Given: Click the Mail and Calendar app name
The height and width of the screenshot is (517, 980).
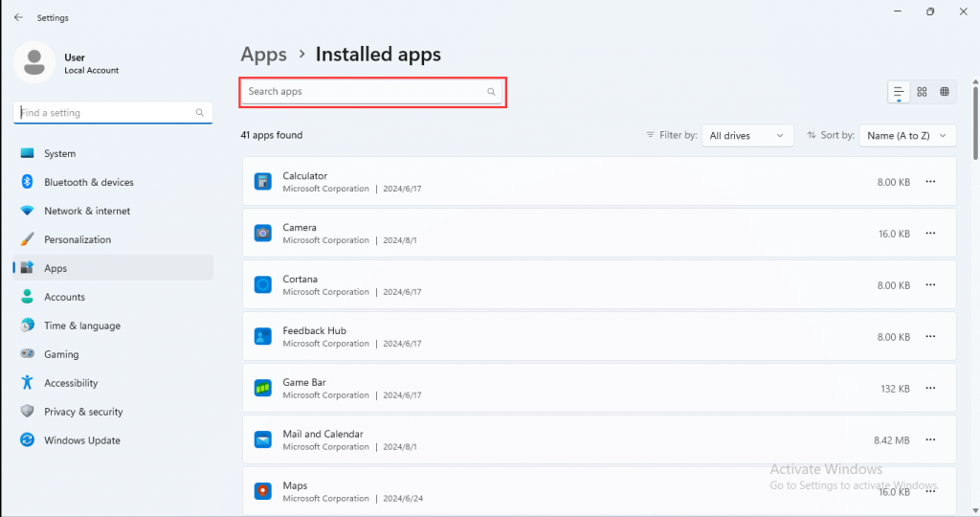Looking at the screenshot, I should click(x=323, y=434).
